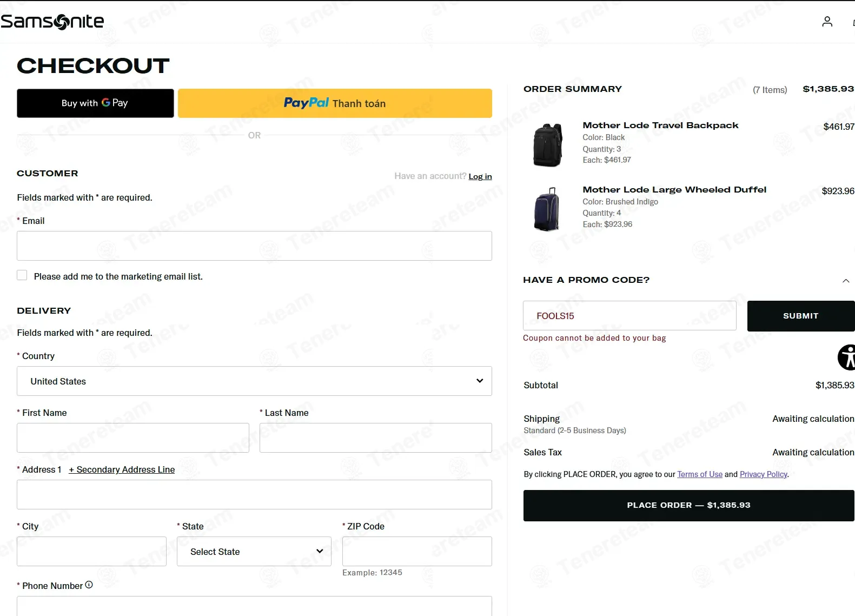Viewport: 855px width, 616px height.
Task: Focus the ZIP Code field
Action: pyautogui.click(x=417, y=552)
